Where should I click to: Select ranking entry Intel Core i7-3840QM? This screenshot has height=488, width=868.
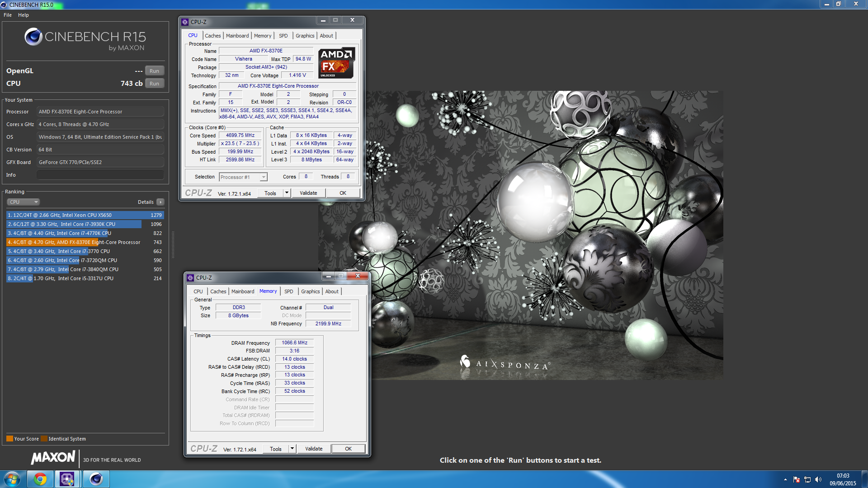tap(85, 269)
